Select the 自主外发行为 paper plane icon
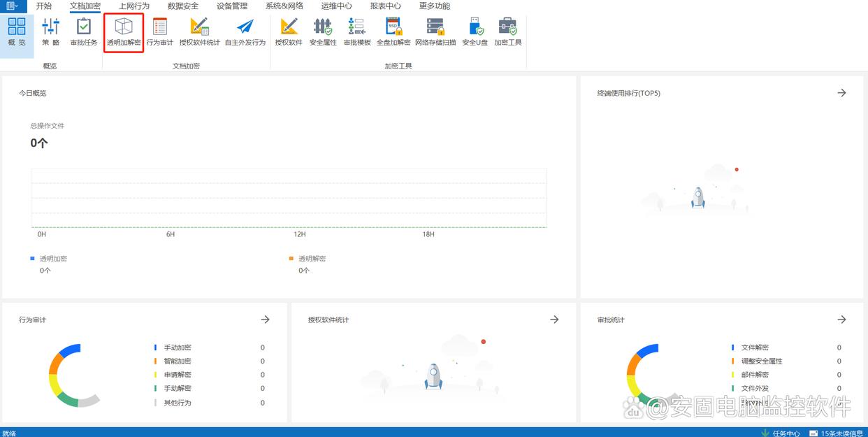The width and height of the screenshot is (868, 437). [245, 32]
